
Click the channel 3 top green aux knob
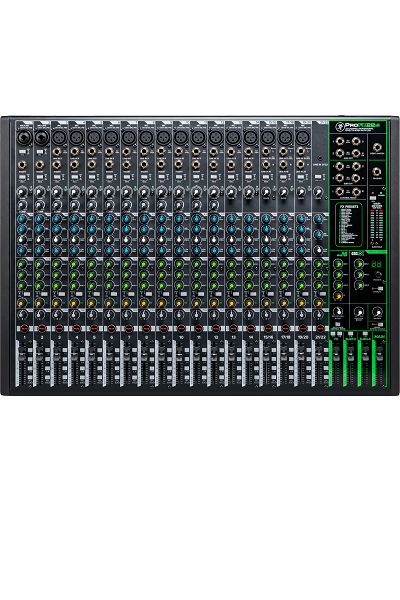[58, 264]
